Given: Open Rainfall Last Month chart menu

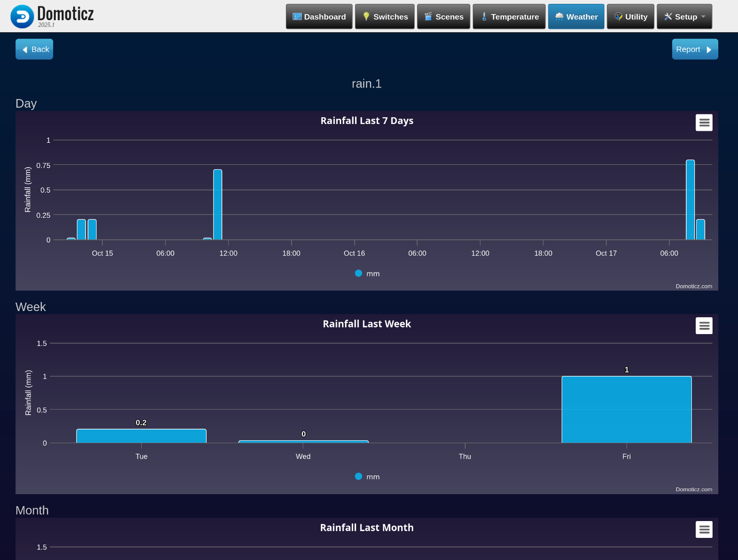Looking at the screenshot, I should coord(704,530).
